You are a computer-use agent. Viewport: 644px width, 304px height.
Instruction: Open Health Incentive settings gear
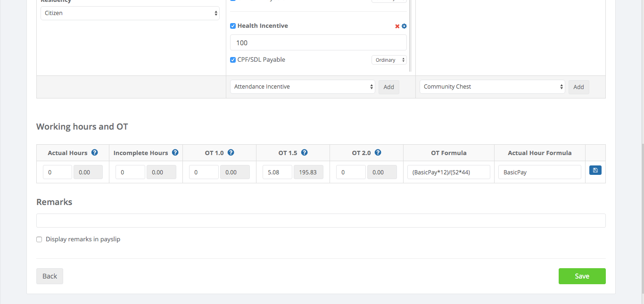(404, 26)
